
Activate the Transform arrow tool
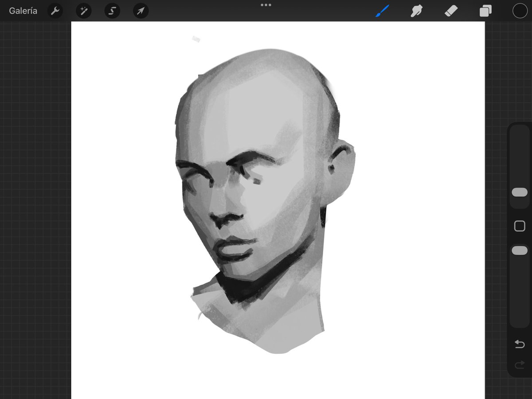[x=141, y=11]
